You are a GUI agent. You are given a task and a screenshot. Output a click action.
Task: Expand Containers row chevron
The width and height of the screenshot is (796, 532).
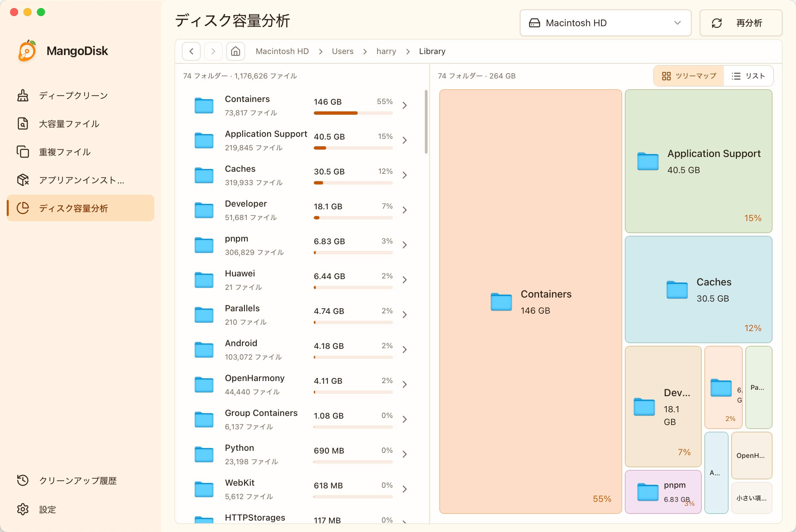click(x=404, y=106)
